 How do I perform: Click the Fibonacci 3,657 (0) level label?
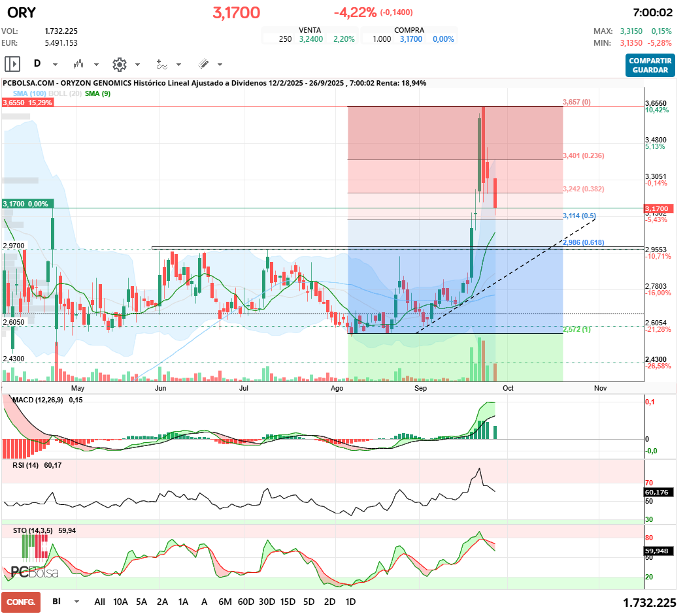click(x=576, y=102)
